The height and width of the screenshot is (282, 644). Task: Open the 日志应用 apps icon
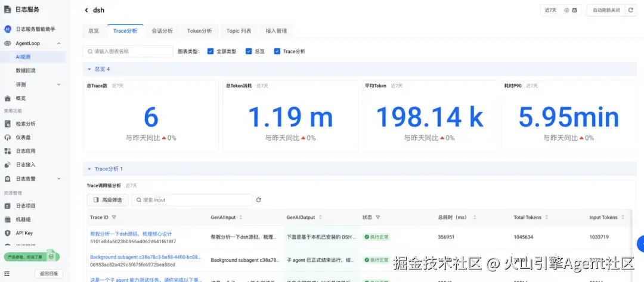coord(7,151)
